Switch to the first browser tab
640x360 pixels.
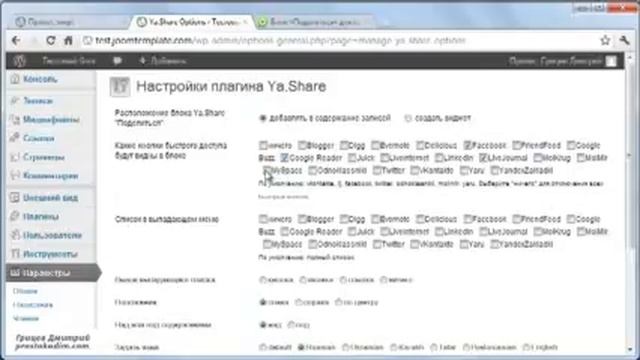(67, 22)
